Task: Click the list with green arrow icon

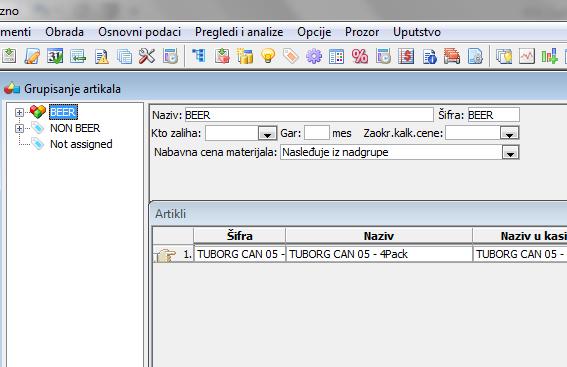Action: pyautogui.click(x=78, y=56)
